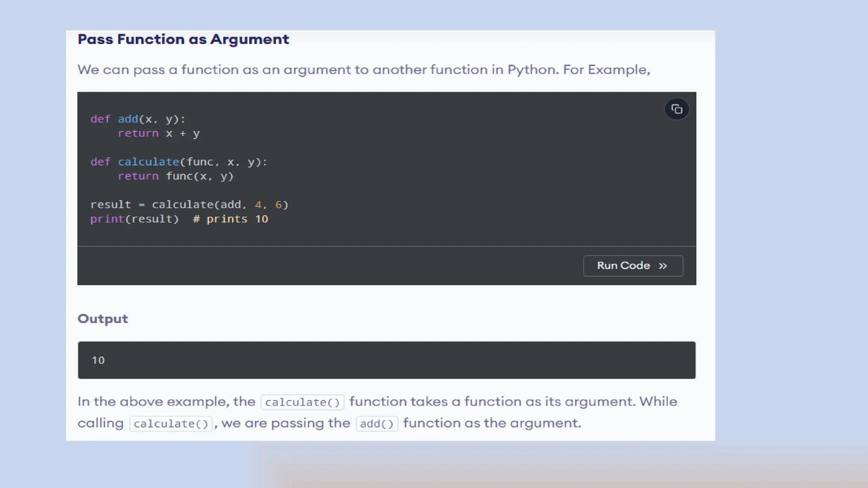
Task: Click the result = calculate(add, 4, 6) line
Action: (x=189, y=205)
